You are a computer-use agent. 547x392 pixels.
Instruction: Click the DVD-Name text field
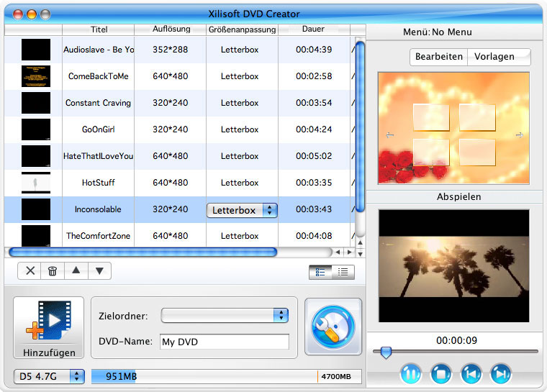pyautogui.click(x=225, y=342)
